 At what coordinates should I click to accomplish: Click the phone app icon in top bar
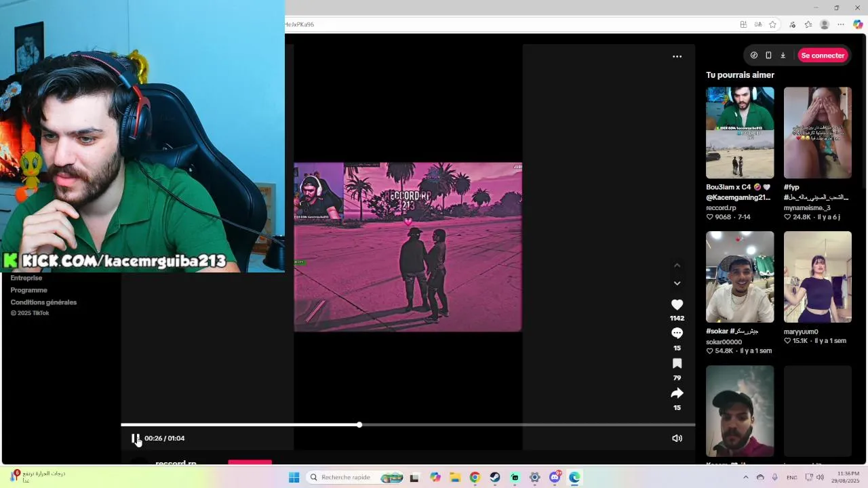tap(768, 56)
